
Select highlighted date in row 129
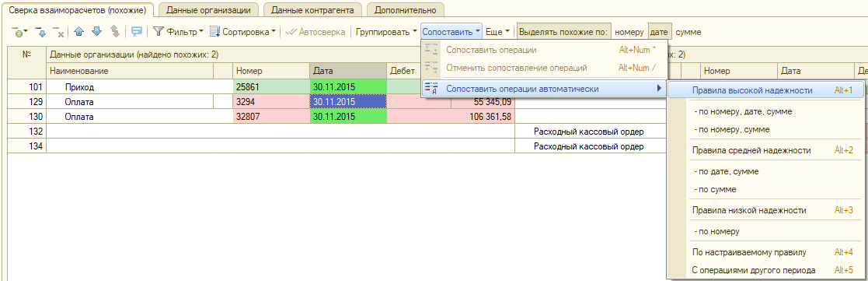(x=347, y=102)
